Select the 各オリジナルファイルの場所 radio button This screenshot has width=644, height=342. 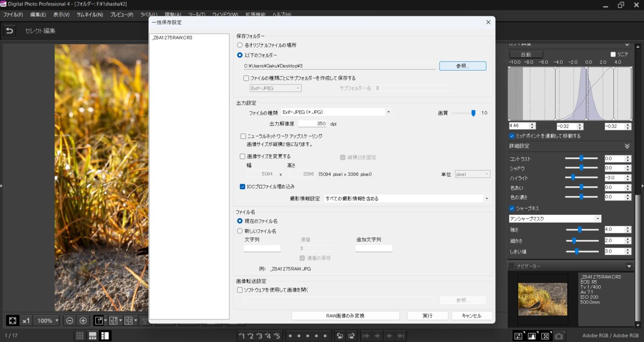pos(240,45)
